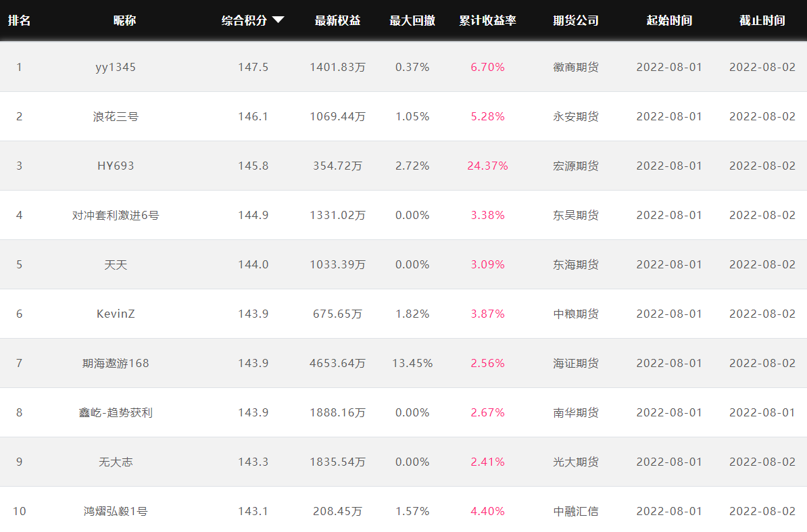Select nickname KevinZ
The image size is (807, 532).
[116, 314]
